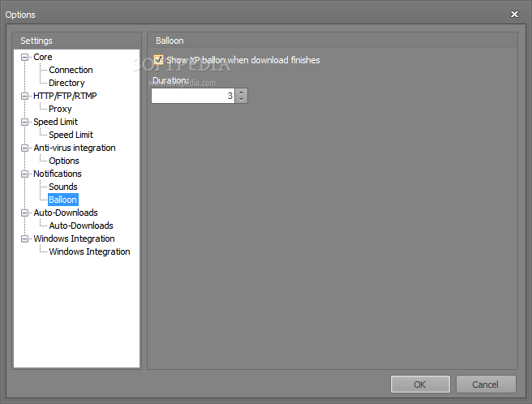Collapse the Notifications tree node

point(24,174)
